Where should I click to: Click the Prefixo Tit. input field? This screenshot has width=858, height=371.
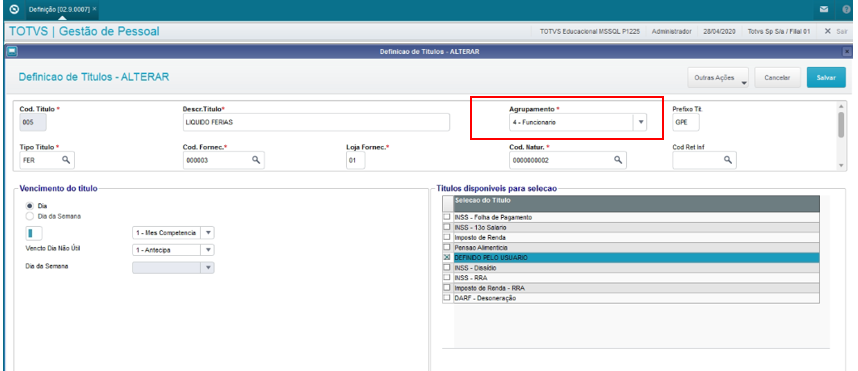tap(686, 123)
